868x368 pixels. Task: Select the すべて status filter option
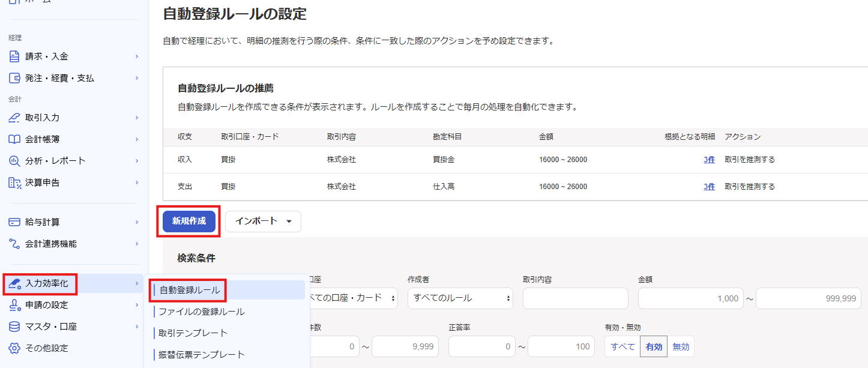pyautogui.click(x=622, y=346)
